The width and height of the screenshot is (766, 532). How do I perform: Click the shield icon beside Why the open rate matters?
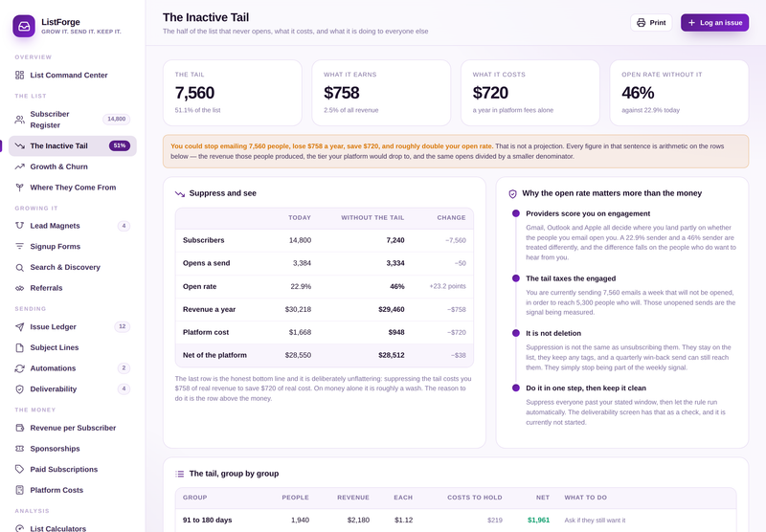tap(512, 194)
